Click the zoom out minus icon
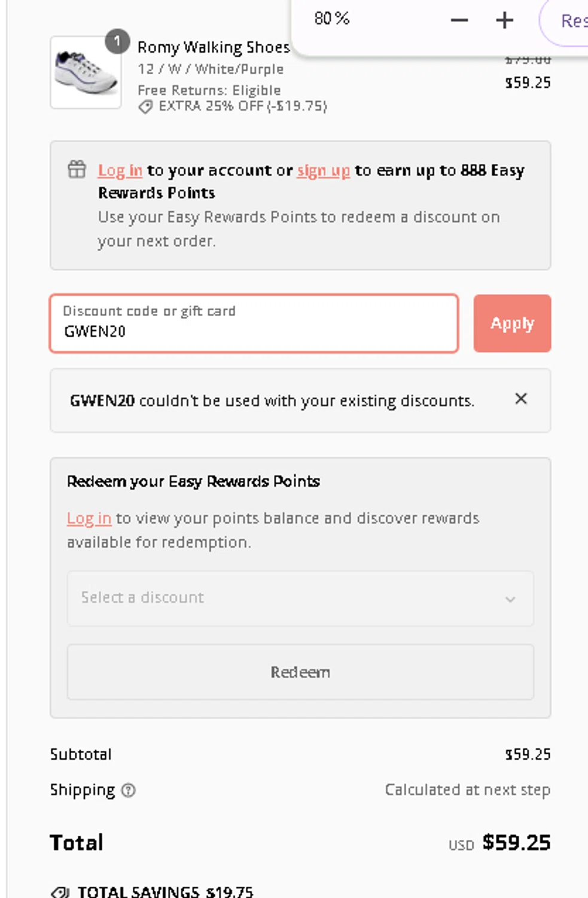This screenshot has width=588, height=898. pos(459,20)
